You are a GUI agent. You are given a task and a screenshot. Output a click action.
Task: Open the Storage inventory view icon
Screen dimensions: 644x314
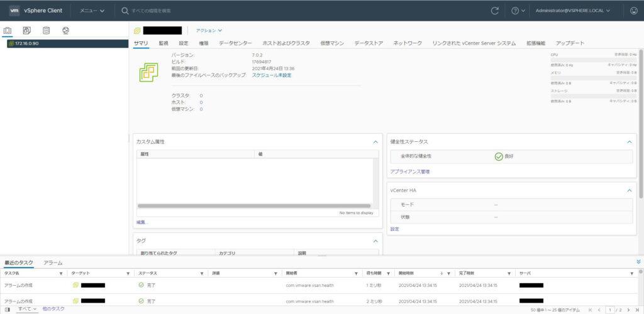tap(47, 30)
